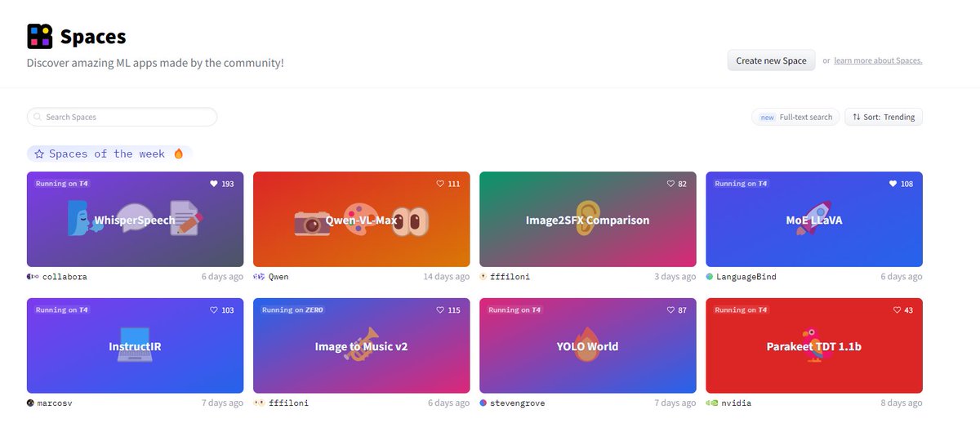Image resolution: width=980 pixels, height=441 pixels.
Task: Click the Qwen avatar icon
Action: tap(259, 277)
